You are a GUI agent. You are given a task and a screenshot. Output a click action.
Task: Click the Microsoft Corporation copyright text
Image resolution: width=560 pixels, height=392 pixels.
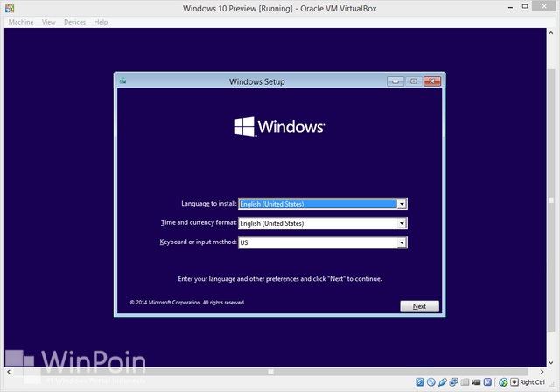click(187, 303)
